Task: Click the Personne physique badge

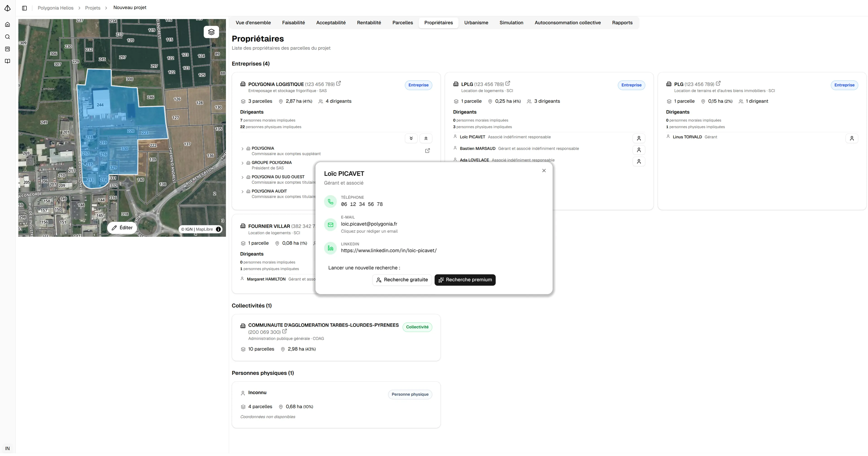Action: (x=410, y=395)
